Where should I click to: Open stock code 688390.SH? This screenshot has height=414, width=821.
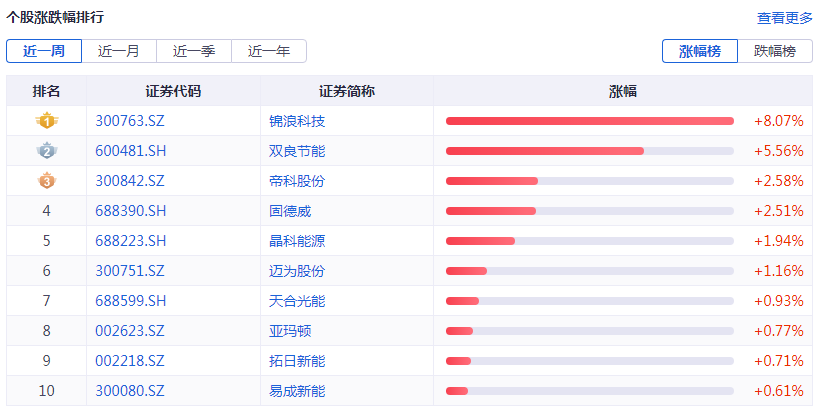coord(131,211)
